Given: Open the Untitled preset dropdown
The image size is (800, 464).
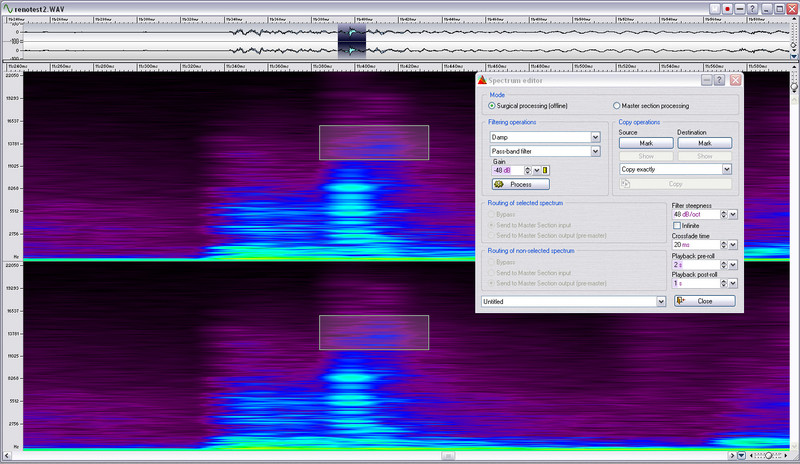Looking at the screenshot, I should coord(573,301).
